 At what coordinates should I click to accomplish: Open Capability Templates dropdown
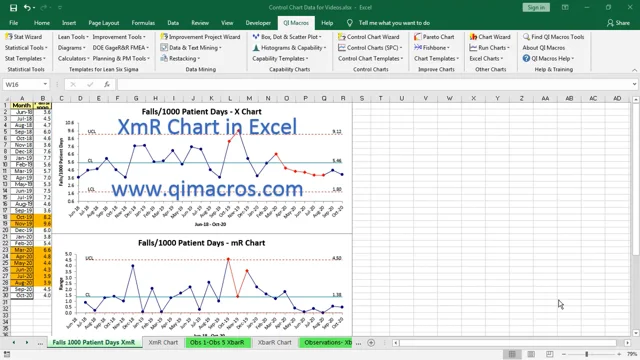pyautogui.click(x=280, y=58)
